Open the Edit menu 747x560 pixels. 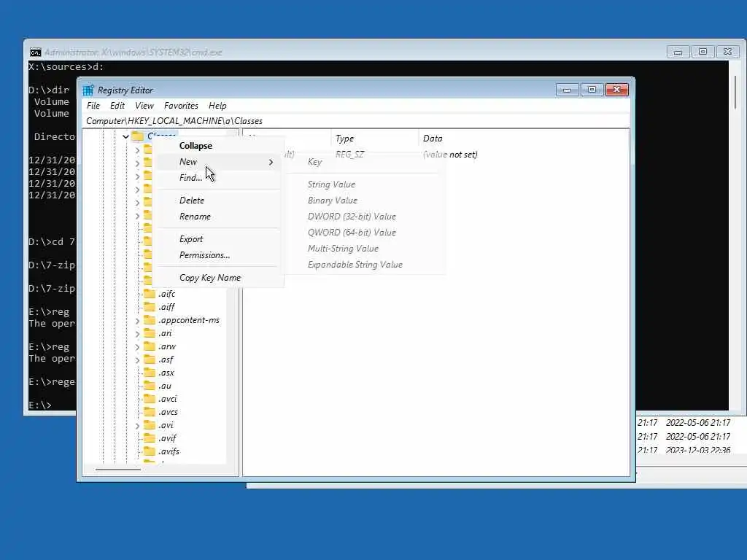pyautogui.click(x=117, y=106)
